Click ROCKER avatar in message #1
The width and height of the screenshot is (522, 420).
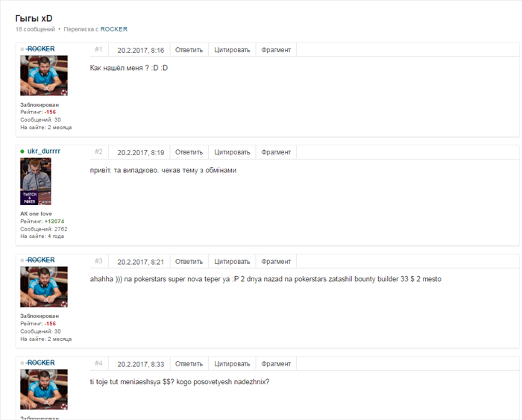click(44, 75)
